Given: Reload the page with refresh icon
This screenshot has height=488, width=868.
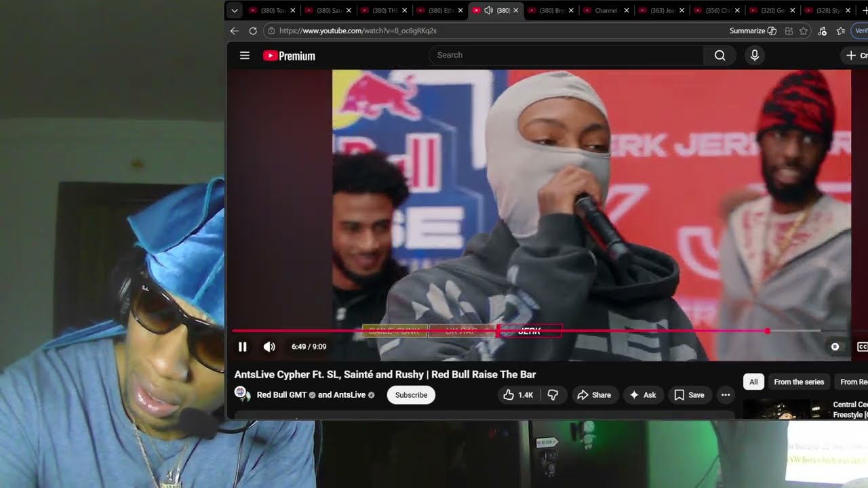Looking at the screenshot, I should pyautogui.click(x=253, y=30).
